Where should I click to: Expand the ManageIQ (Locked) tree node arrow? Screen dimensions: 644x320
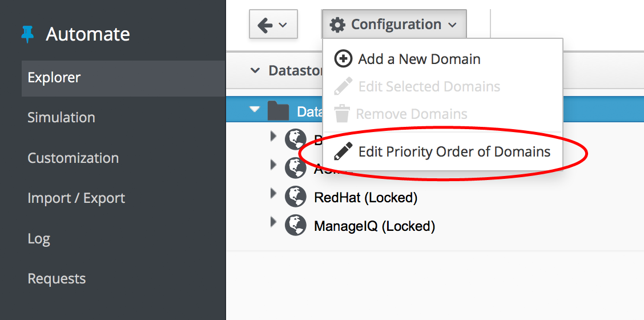[x=273, y=222]
